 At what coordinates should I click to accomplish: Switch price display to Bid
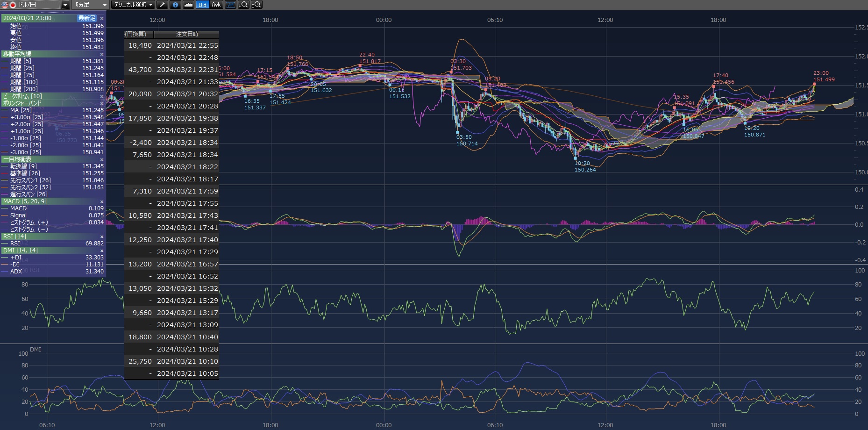[202, 5]
